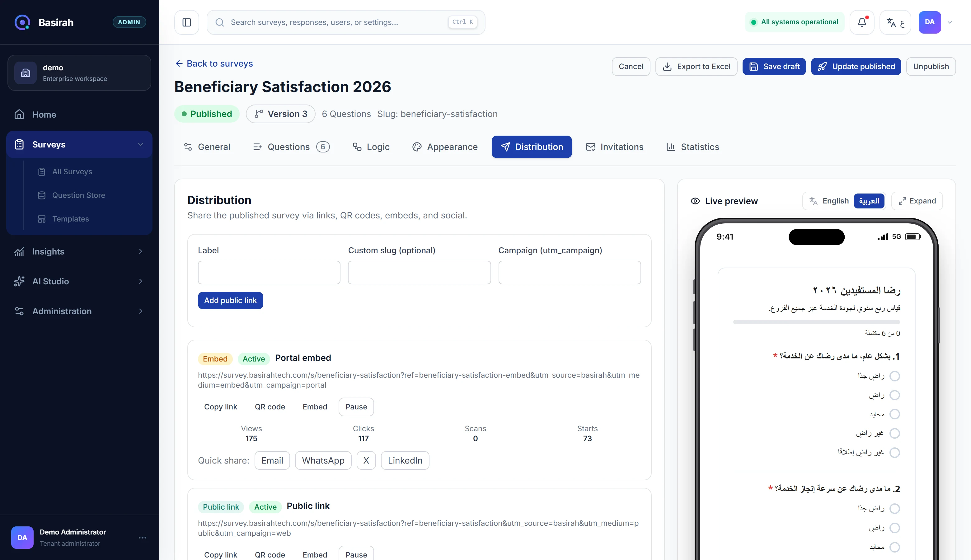Click the Update published rocket icon
Image resolution: width=971 pixels, height=560 pixels.
coord(822,67)
